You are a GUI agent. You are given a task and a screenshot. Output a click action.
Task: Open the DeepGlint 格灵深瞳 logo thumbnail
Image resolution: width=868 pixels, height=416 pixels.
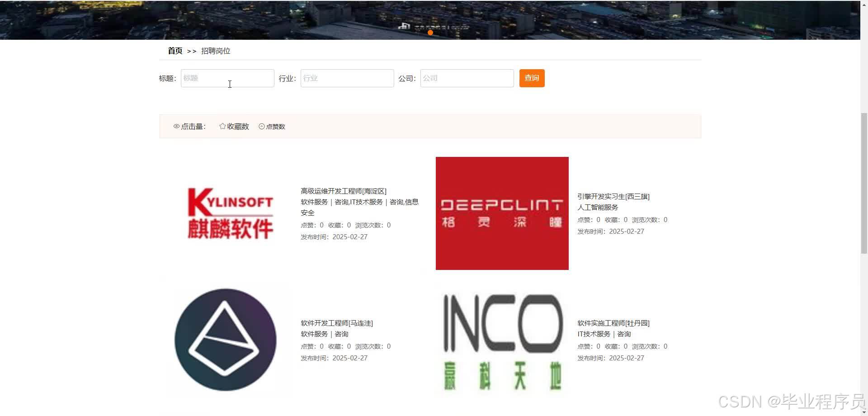click(502, 213)
